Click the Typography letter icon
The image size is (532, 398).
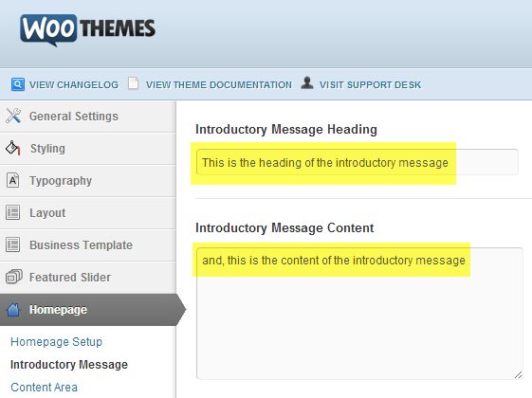pos(13,180)
